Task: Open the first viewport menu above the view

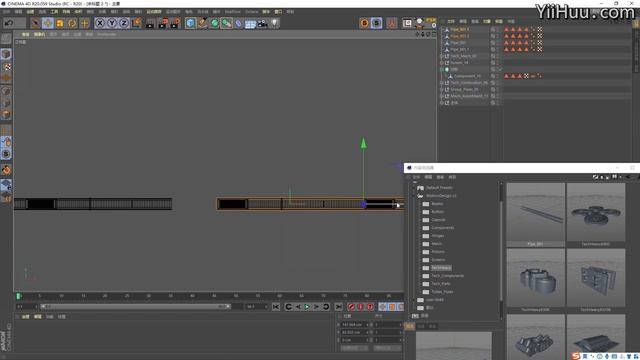Action: (x=25, y=35)
